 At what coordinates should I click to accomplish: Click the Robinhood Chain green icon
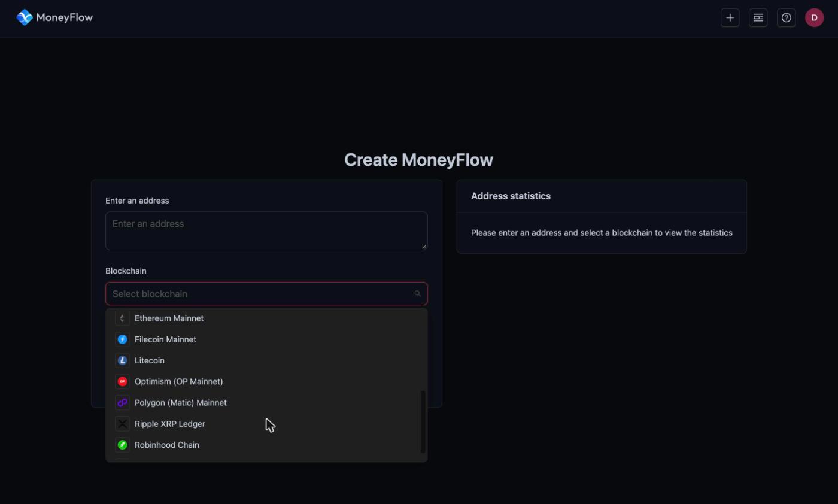122,445
